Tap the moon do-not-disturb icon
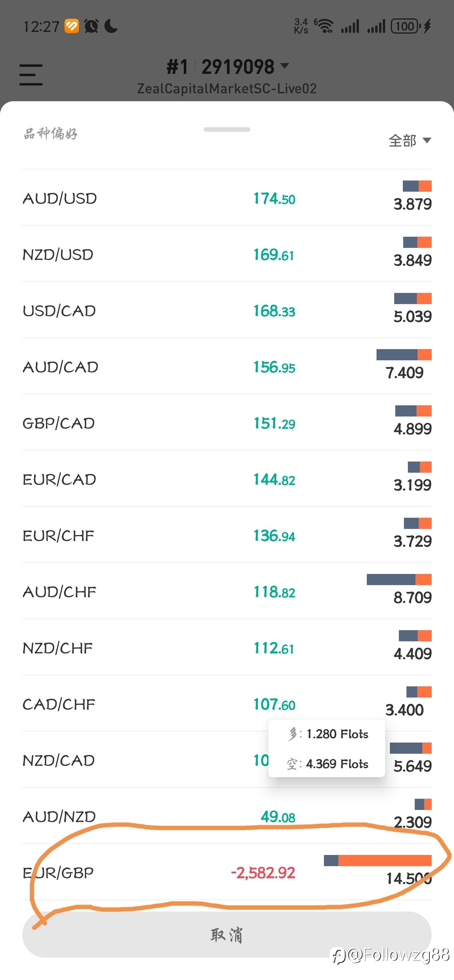 tap(111, 26)
